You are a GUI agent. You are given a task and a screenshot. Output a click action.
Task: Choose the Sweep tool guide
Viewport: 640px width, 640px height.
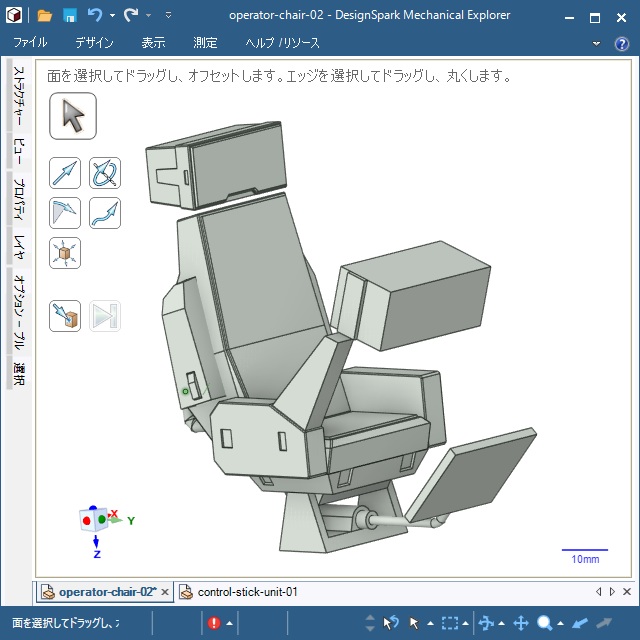tap(105, 213)
